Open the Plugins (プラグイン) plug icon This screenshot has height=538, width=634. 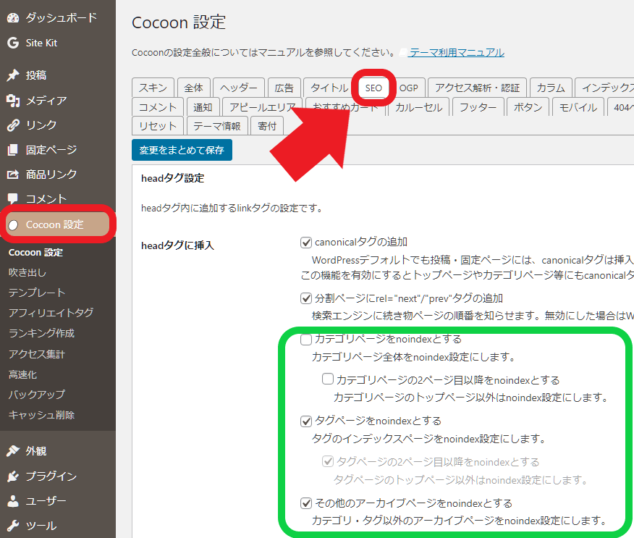point(13,476)
